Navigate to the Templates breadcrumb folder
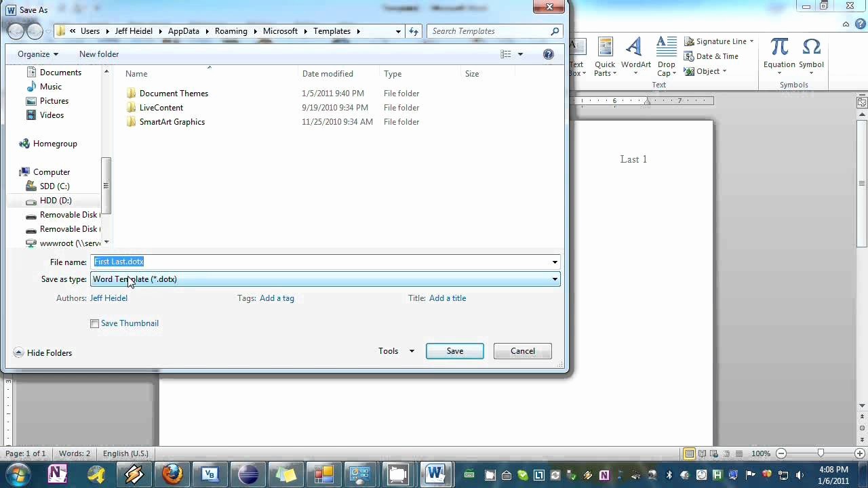Viewport: 868px width, 488px height. 332,31
